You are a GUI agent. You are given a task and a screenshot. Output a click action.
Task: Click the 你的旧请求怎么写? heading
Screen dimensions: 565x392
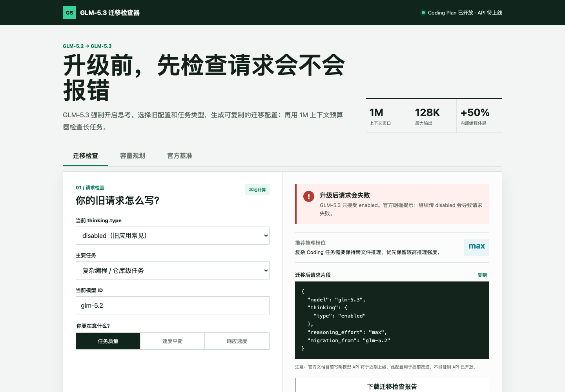point(118,201)
